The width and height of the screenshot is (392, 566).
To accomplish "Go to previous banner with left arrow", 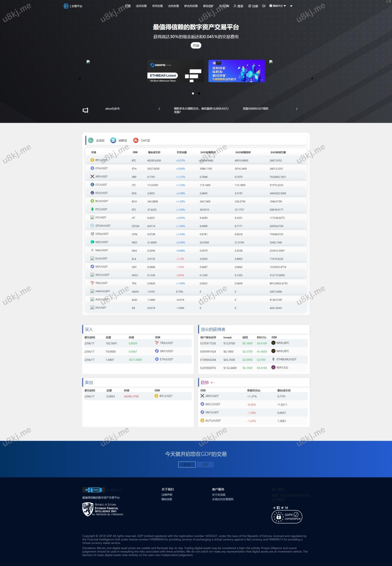I will 80,78.
